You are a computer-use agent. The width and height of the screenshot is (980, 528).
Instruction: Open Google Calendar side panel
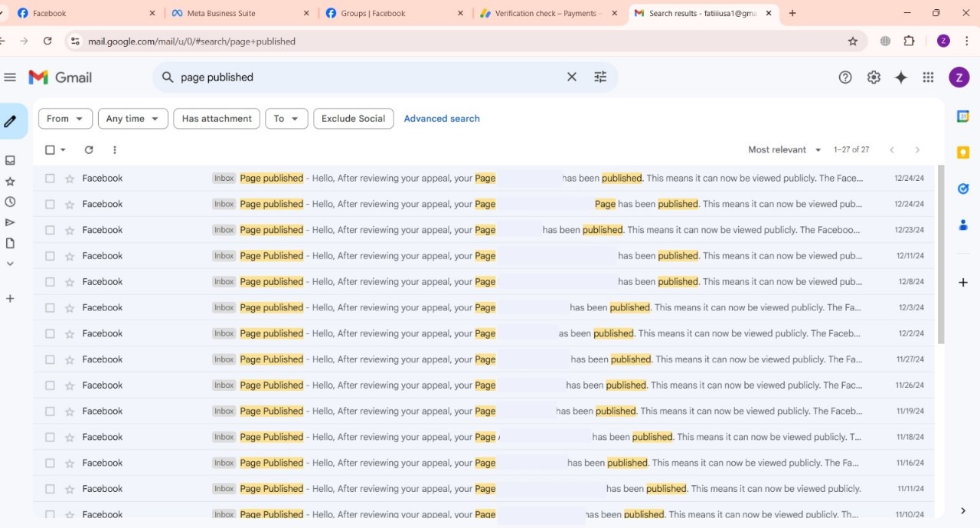click(x=963, y=116)
